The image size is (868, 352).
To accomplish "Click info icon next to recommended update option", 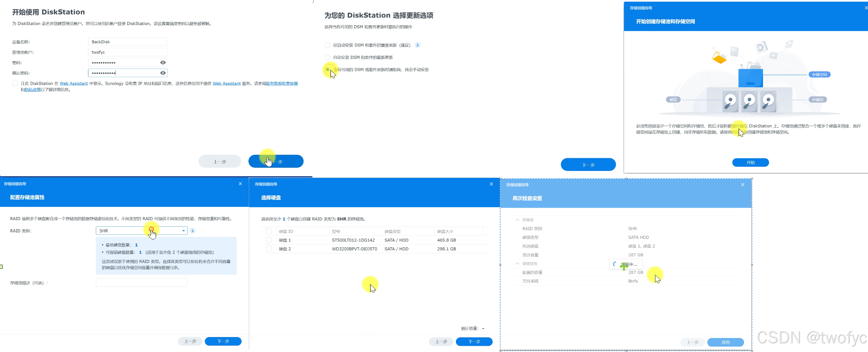I will click(x=417, y=45).
